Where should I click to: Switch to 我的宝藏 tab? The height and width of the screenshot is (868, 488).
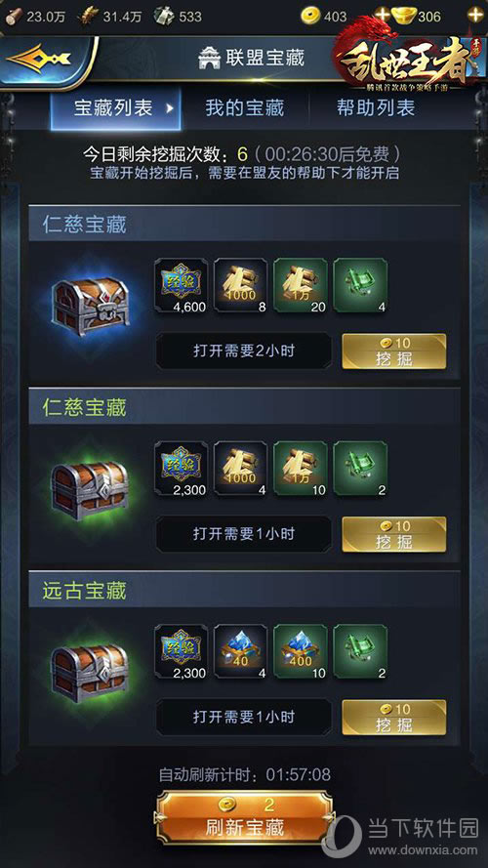(x=245, y=107)
